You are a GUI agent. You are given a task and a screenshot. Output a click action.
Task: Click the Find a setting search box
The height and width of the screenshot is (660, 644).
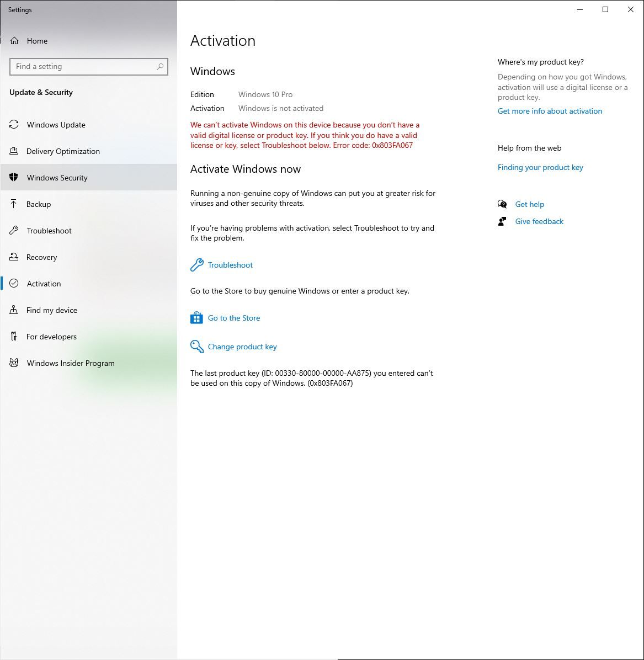[x=89, y=67]
